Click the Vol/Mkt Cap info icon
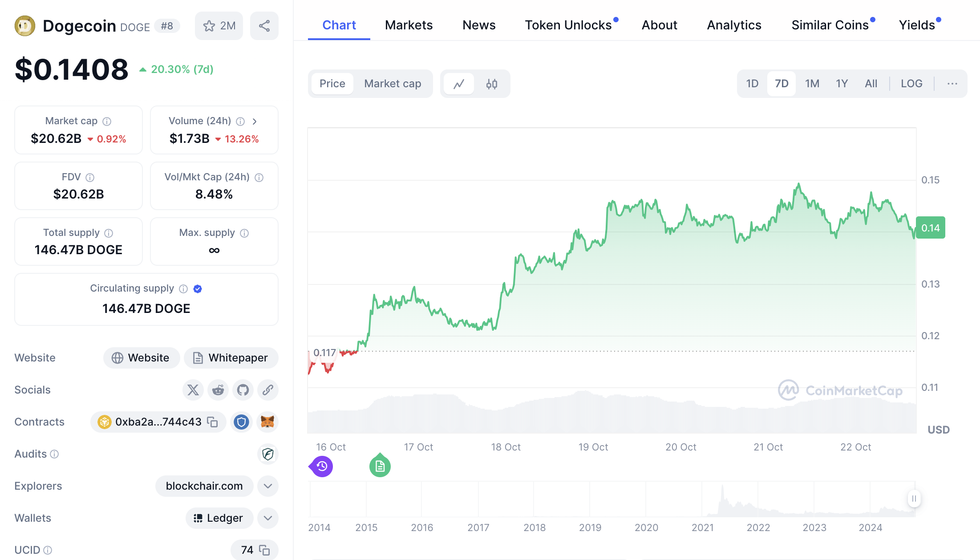 tap(259, 177)
